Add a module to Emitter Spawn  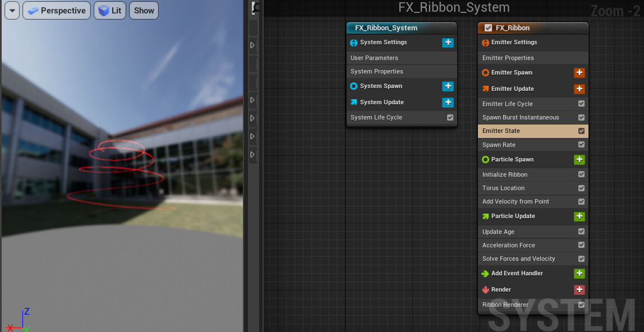pyautogui.click(x=579, y=73)
